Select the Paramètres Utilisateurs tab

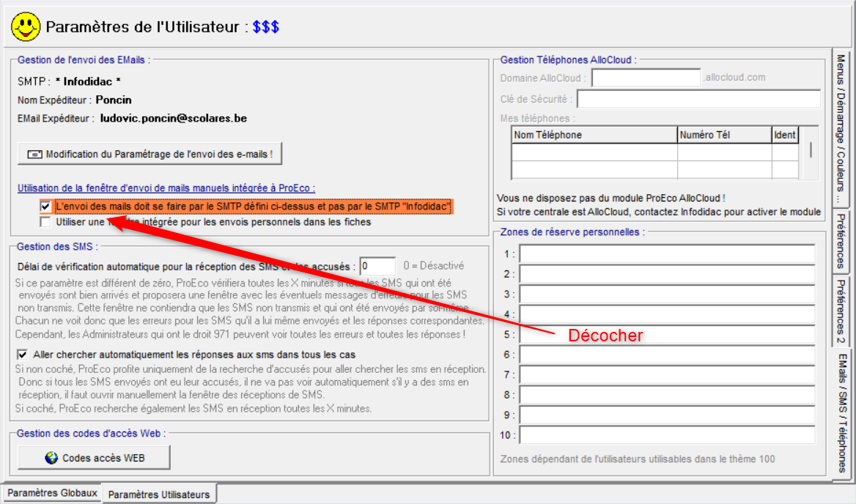[x=159, y=494]
